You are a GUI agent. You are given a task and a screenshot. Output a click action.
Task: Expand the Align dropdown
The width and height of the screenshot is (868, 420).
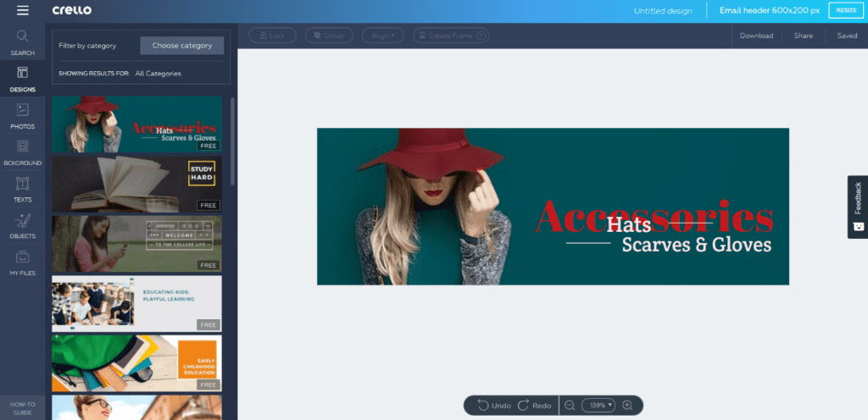click(x=383, y=36)
